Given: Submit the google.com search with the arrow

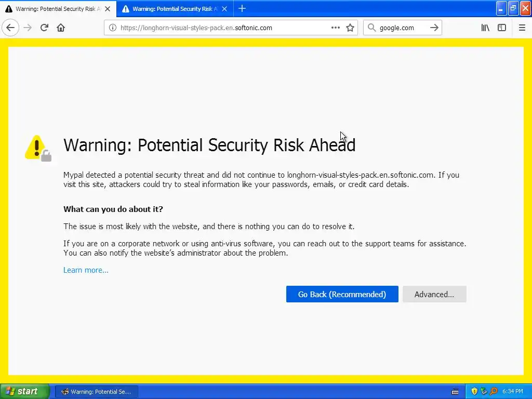Looking at the screenshot, I should [x=434, y=28].
